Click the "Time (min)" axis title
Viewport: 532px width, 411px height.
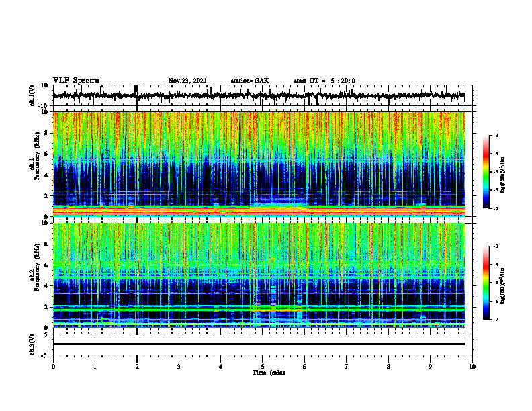point(269,373)
